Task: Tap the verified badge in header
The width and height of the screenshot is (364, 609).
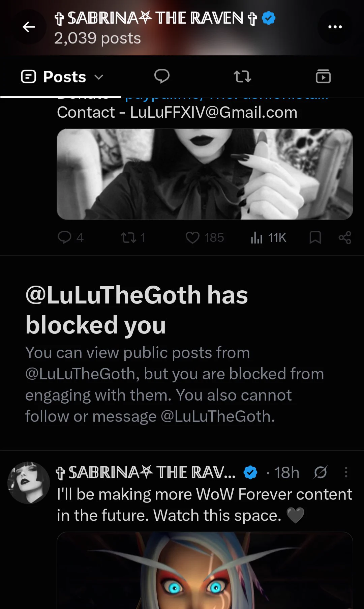Action: 268,18
